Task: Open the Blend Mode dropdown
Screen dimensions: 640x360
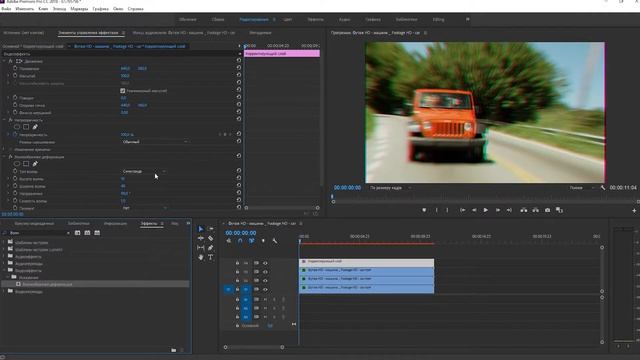Action: point(155,142)
